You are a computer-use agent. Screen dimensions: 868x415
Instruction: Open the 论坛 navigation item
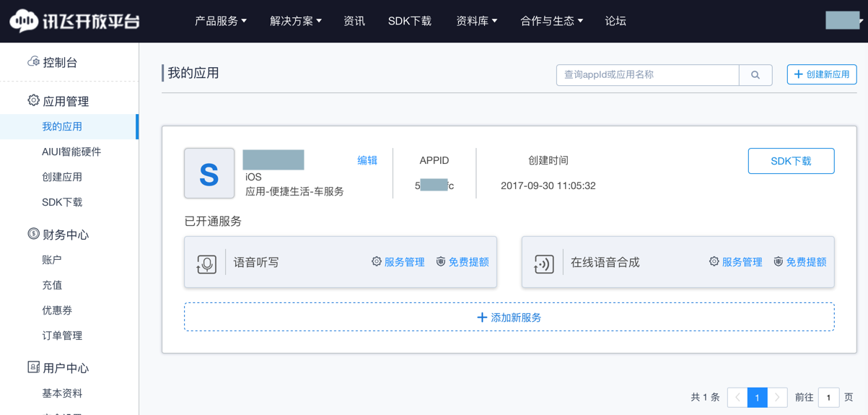(615, 21)
